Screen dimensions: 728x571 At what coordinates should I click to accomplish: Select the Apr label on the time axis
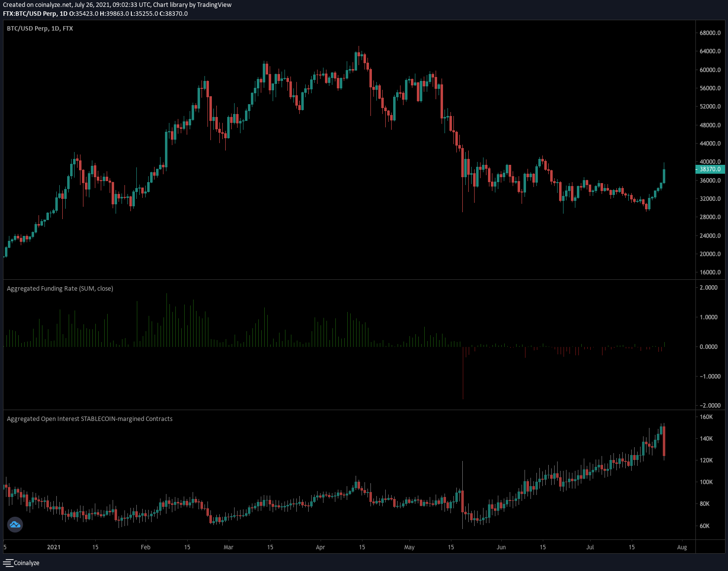[x=321, y=547]
